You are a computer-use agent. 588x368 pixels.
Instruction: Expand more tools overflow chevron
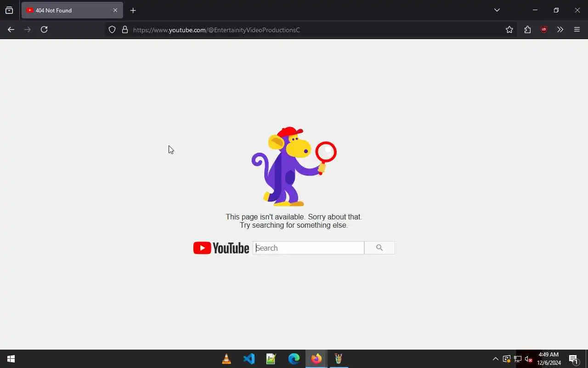[560, 29]
